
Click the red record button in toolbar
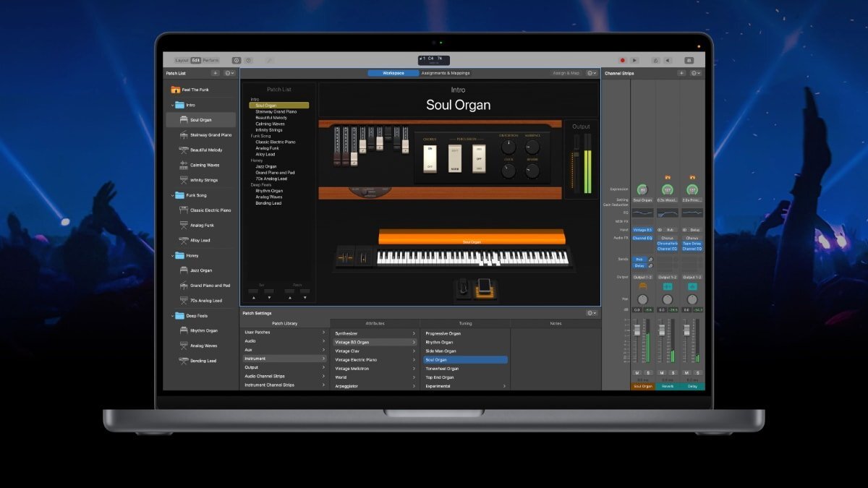tap(622, 61)
